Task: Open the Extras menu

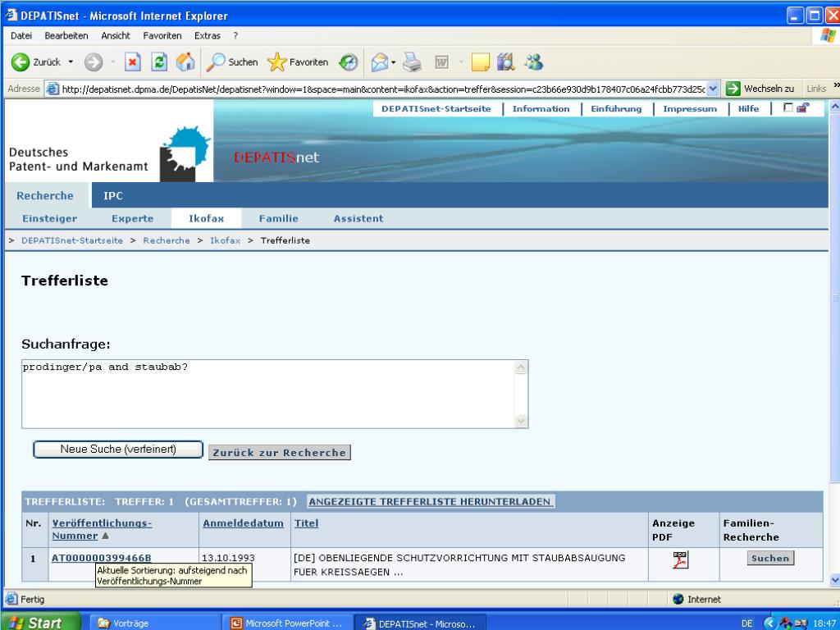Action: point(208,36)
